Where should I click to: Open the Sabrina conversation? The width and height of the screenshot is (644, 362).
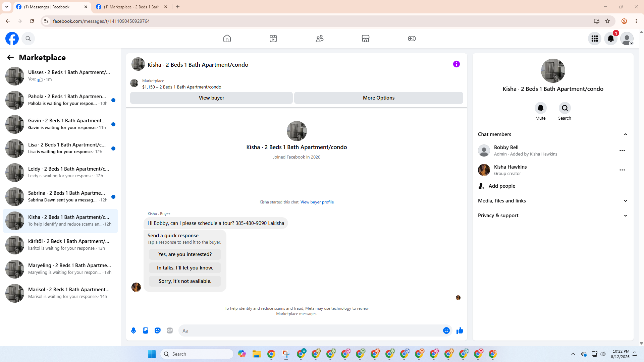pyautogui.click(x=60, y=197)
